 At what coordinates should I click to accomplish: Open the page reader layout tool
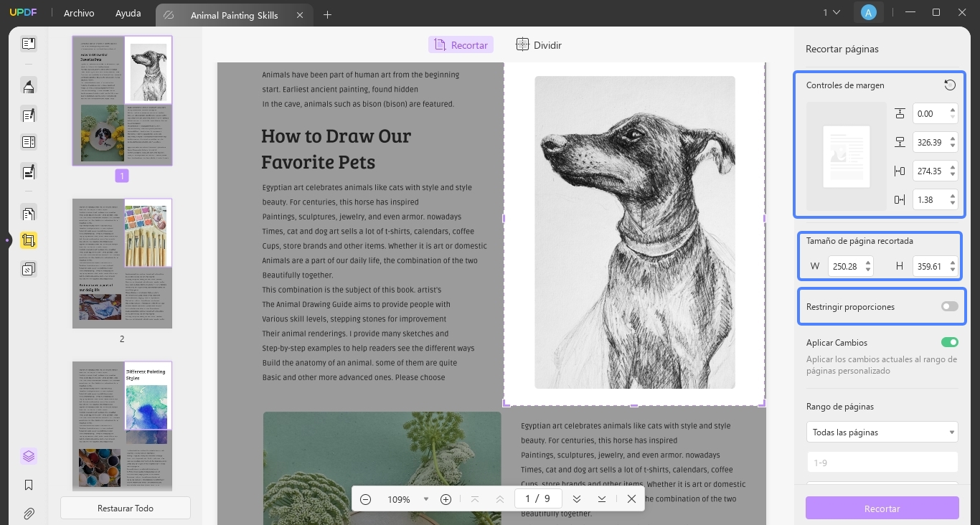29,142
